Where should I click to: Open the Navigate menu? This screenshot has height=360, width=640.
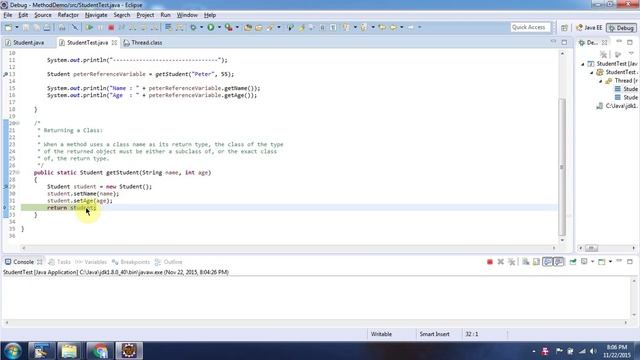tap(96, 15)
